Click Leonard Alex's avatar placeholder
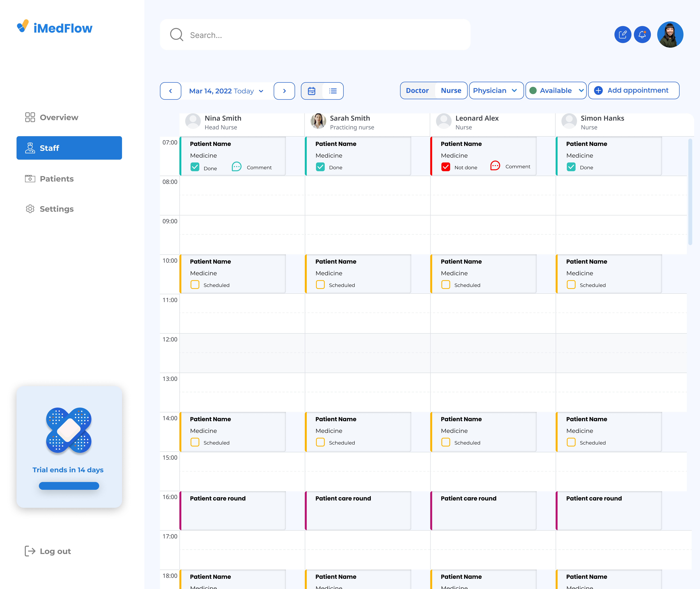This screenshot has height=589, width=700. (x=444, y=121)
